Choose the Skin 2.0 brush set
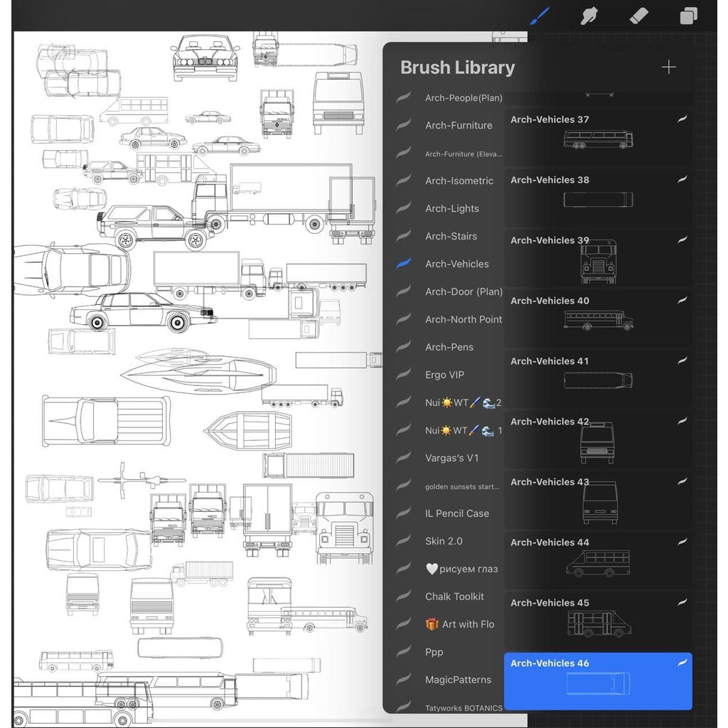Screen dimensions: 728x728 tap(444, 541)
